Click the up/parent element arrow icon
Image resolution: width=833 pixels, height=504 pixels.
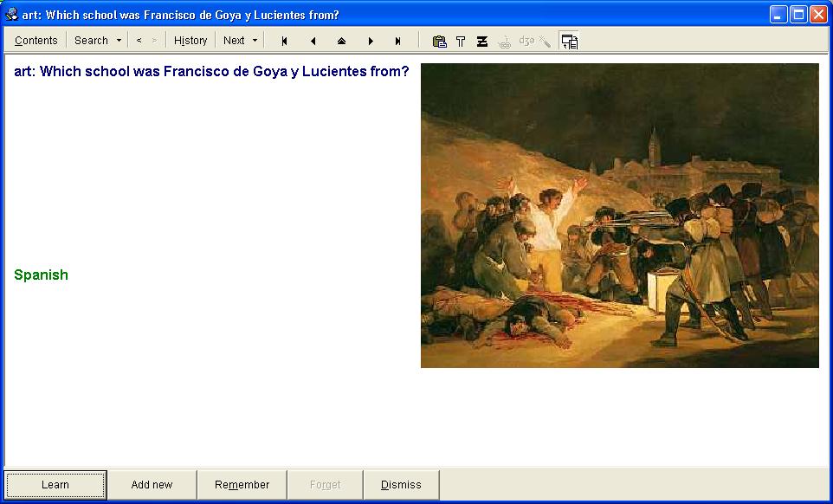[x=341, y=41]
